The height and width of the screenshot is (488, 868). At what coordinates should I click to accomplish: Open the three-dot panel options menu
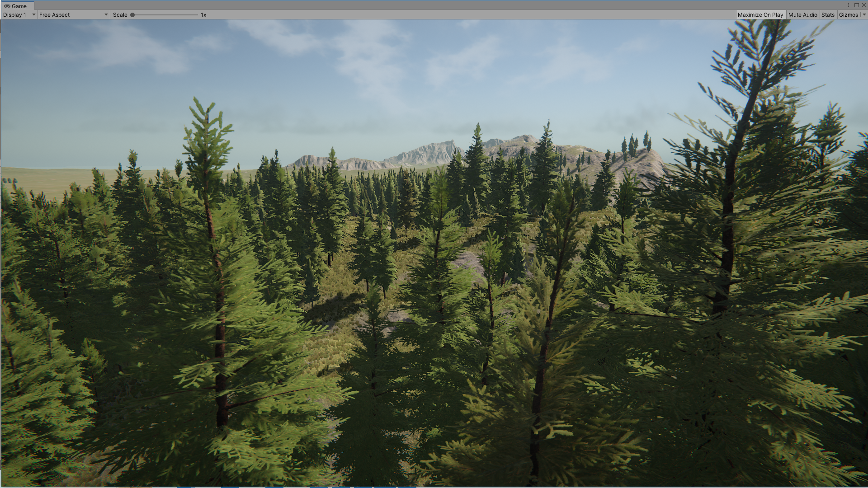point(849,5)
